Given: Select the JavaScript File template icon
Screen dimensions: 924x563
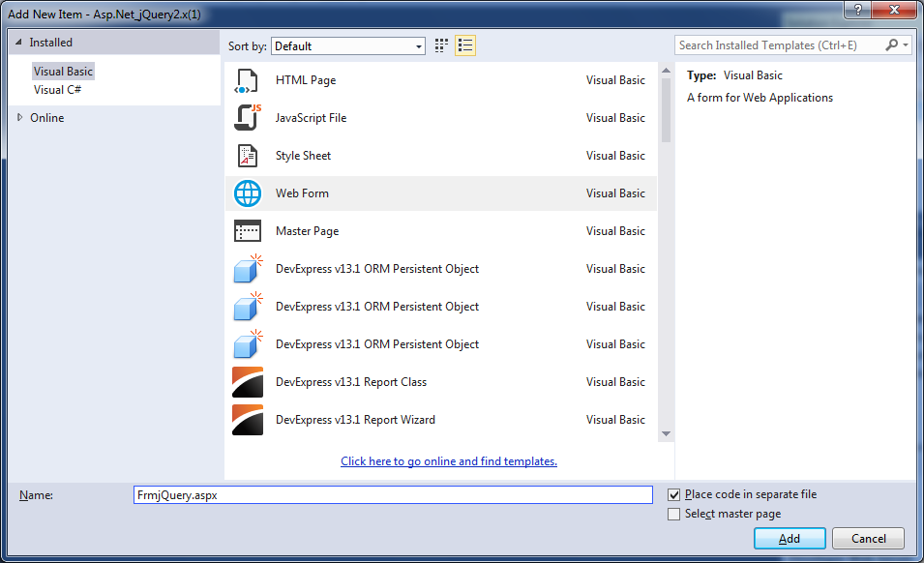Looking at the screenshot, I should pos(248,118).
